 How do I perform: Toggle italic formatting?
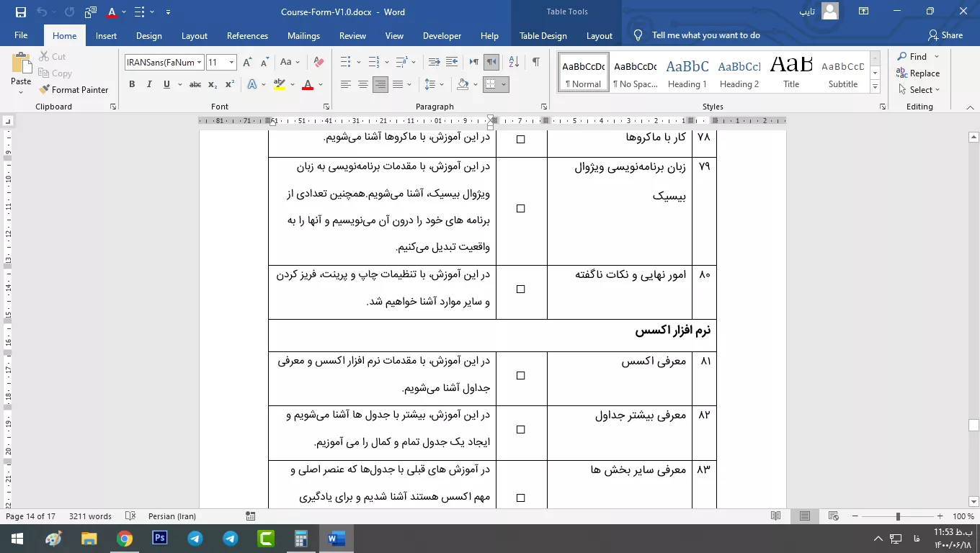click(149, 84)
